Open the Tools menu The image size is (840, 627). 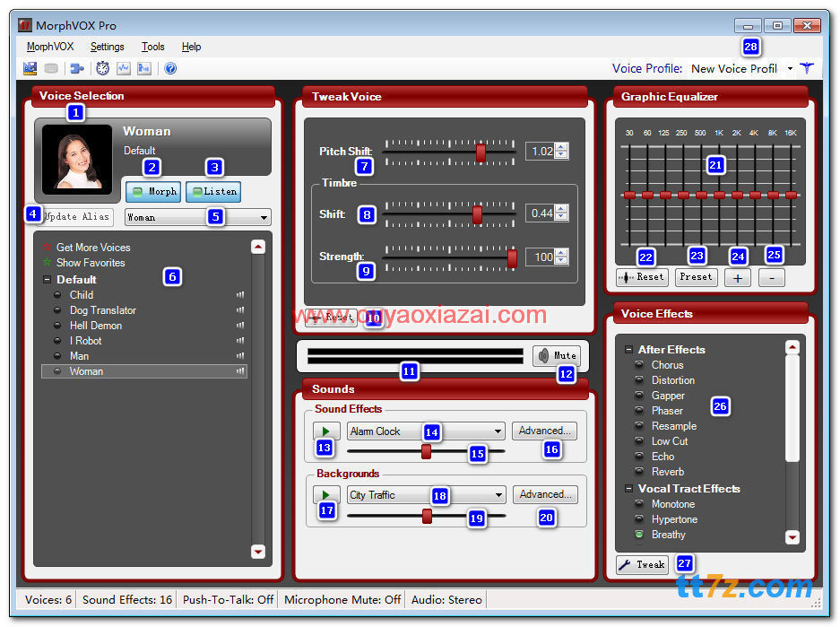[x=152, y=47]
